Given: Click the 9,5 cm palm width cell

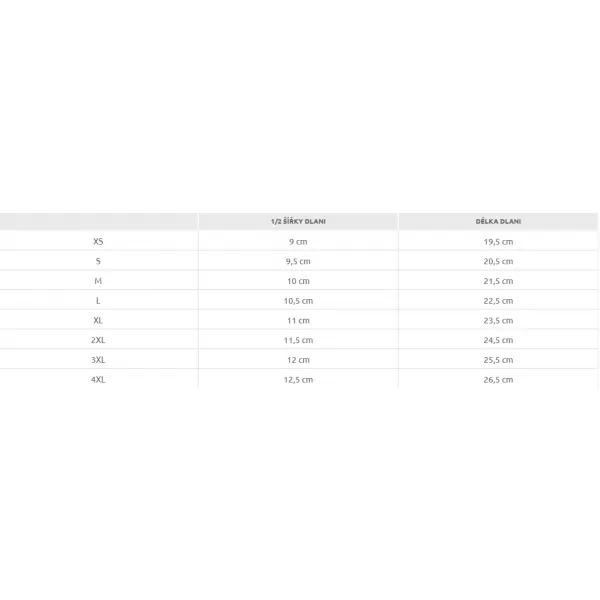Looking at the screenshot, I should coord(298,261).
